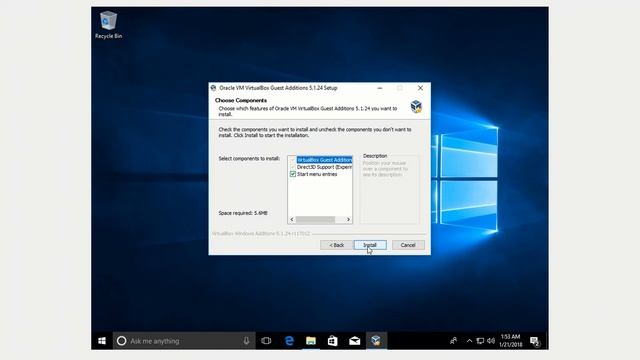Close the Guest Additions setup window
This screenshot has height=360, width=640.
(420, 88)
